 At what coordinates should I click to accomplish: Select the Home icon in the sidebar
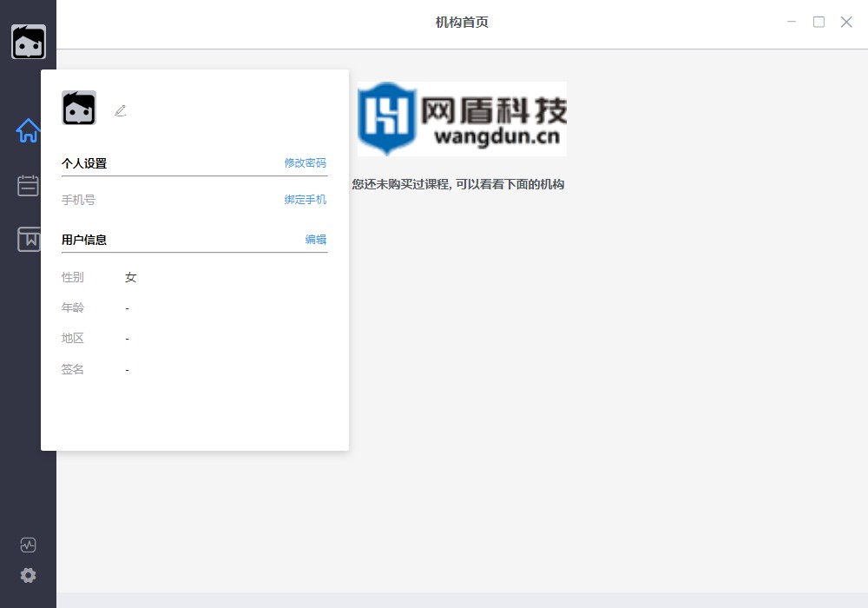pos(28,130)
